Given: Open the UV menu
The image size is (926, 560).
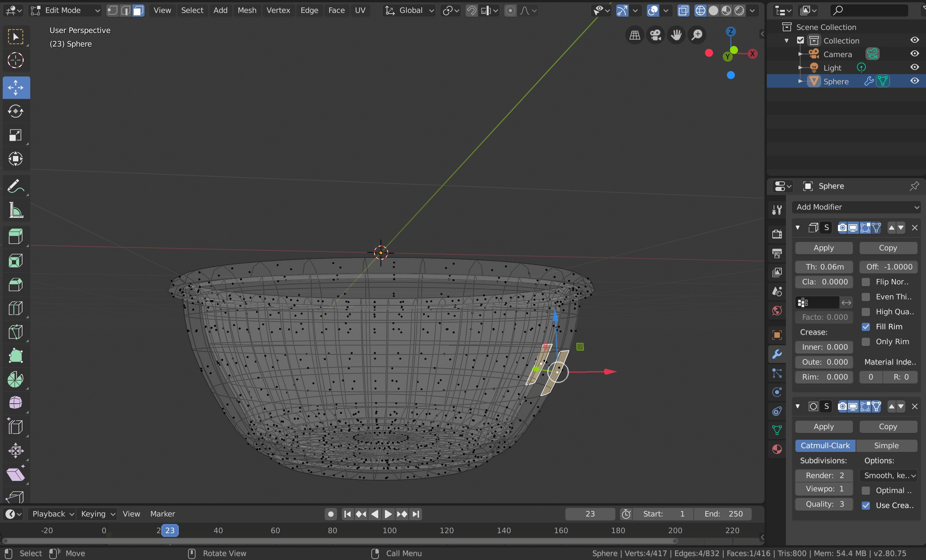Looking at the screenshot, I should (360, 11).
